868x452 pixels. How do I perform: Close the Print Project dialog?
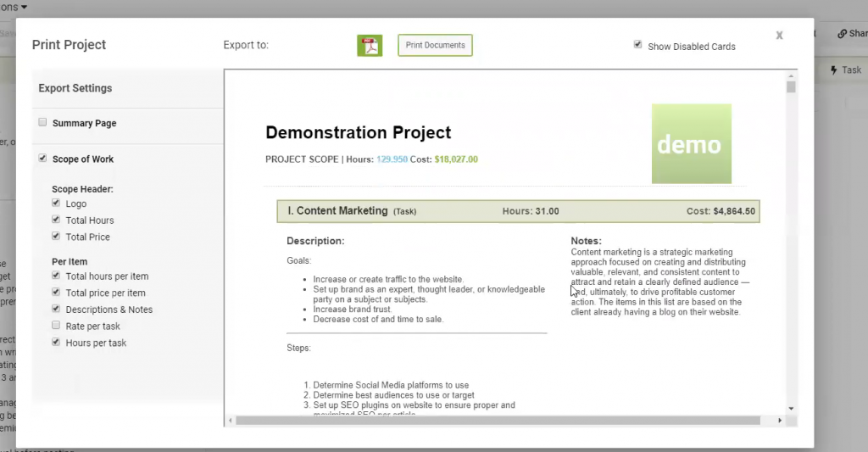780,36
